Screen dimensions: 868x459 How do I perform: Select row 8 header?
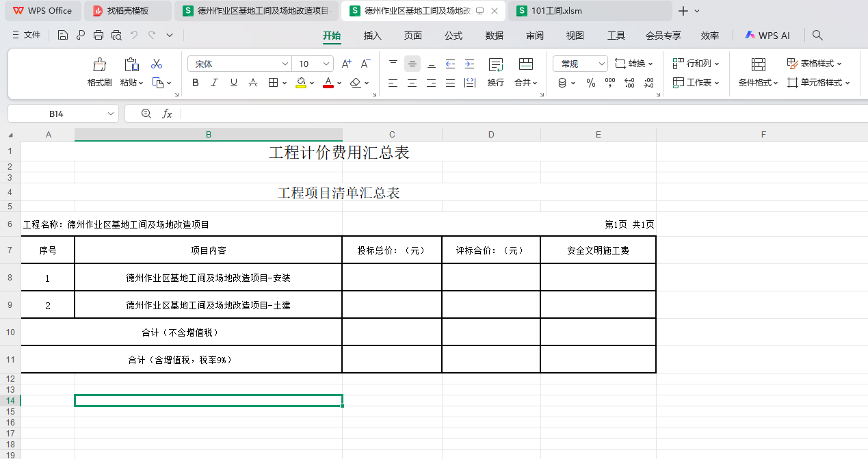click(x=10, y=278)
